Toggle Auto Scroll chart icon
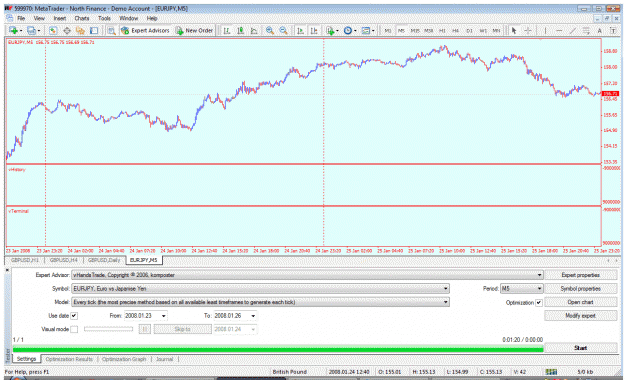Screen dimensions: 625x380 (301, 31)
